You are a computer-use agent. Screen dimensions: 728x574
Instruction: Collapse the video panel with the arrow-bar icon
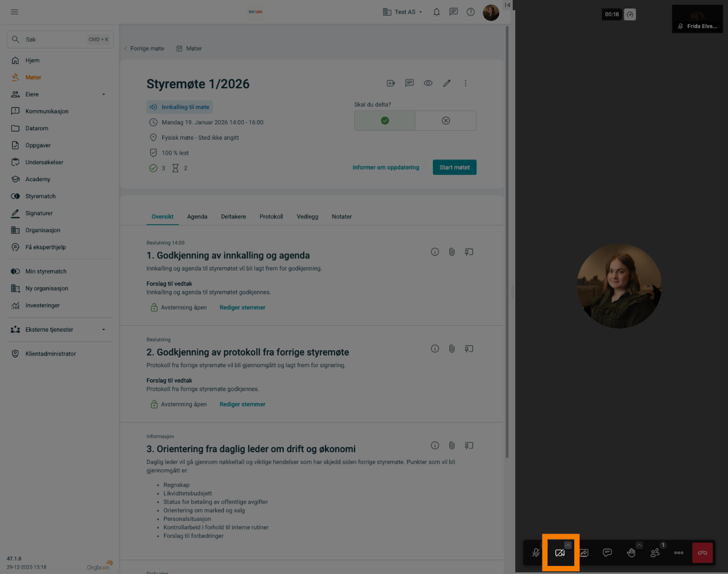508,5
